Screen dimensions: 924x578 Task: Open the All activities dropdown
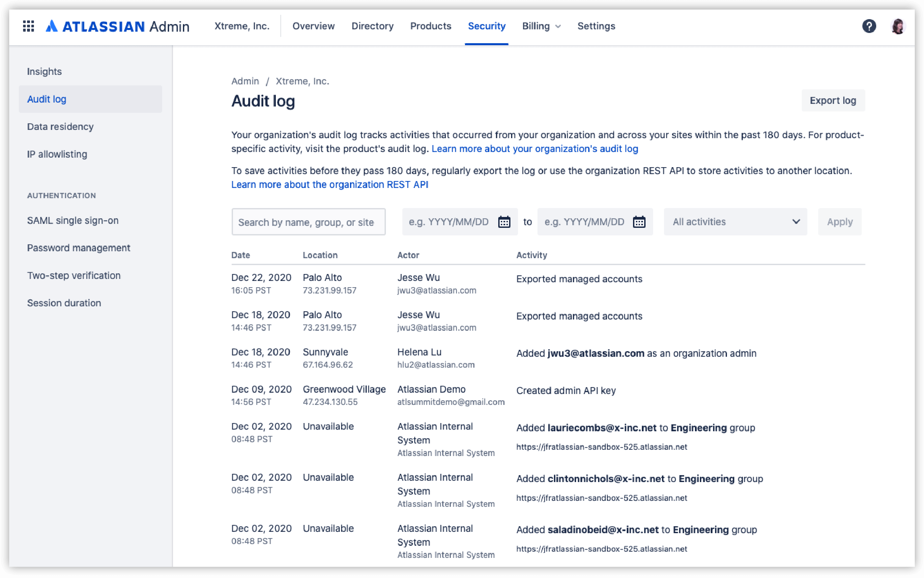735,222
